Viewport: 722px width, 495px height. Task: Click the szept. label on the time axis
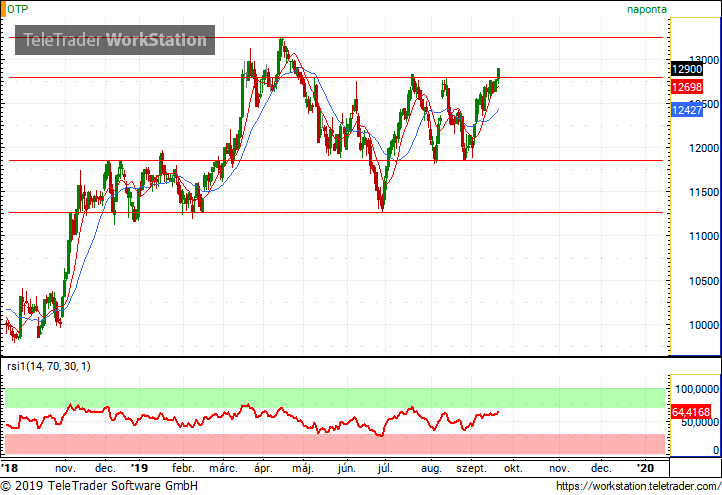[x=471, y=469]
